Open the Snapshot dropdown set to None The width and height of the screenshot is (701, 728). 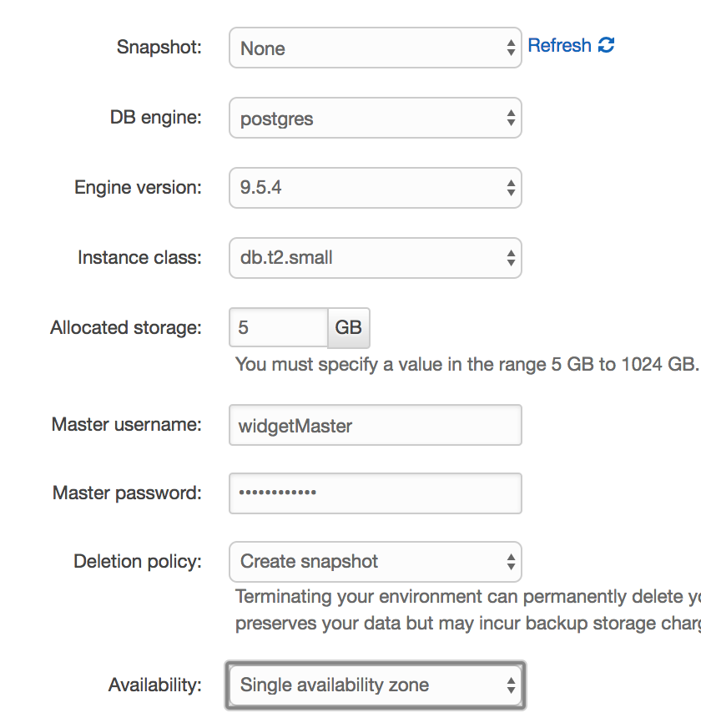[x=375, y=48]
